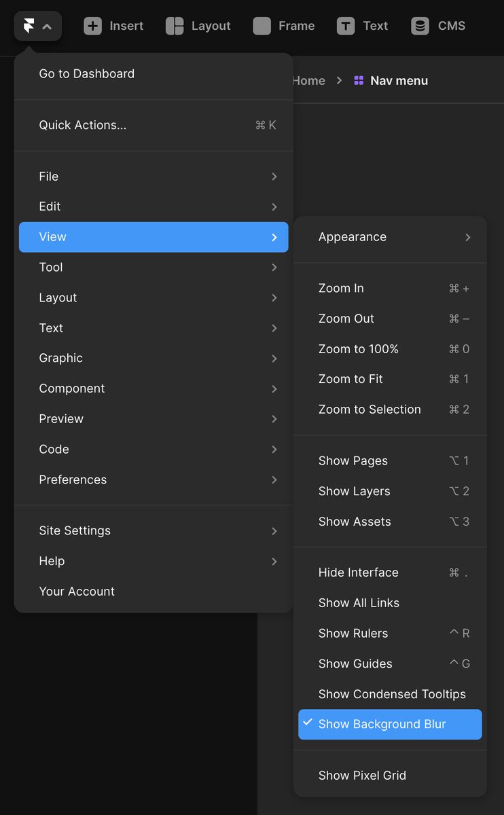Open the View submenu
Screen dimensions: 504x815
[x=154, y=237]
